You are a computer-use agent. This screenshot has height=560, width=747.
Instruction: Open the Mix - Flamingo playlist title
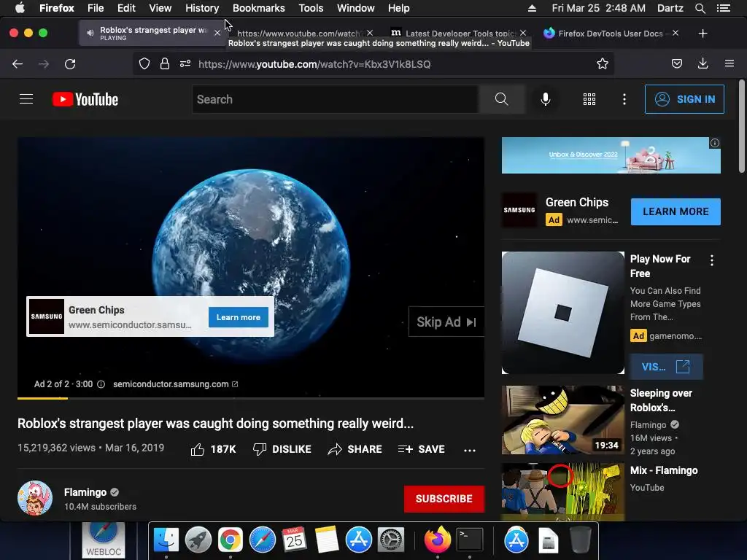pos(664,470)
